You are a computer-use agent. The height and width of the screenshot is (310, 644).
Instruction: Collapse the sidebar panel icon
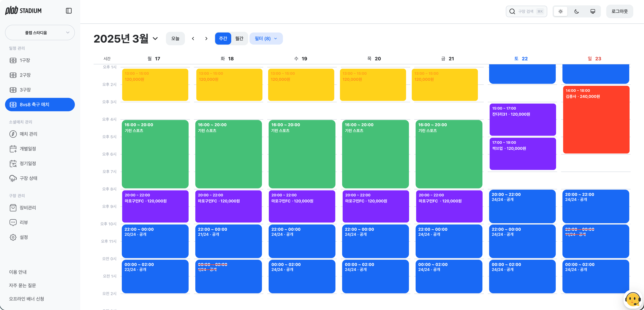tap(69, 11)
